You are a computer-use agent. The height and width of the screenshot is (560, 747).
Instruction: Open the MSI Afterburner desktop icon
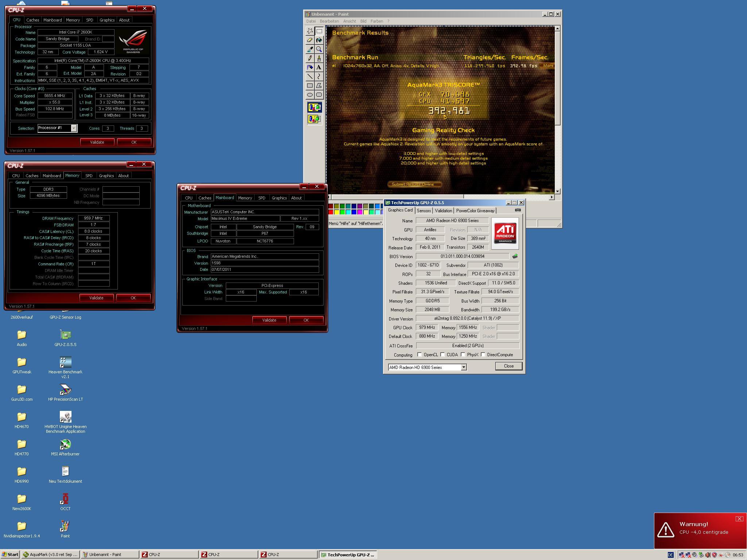tap(65, 447)
